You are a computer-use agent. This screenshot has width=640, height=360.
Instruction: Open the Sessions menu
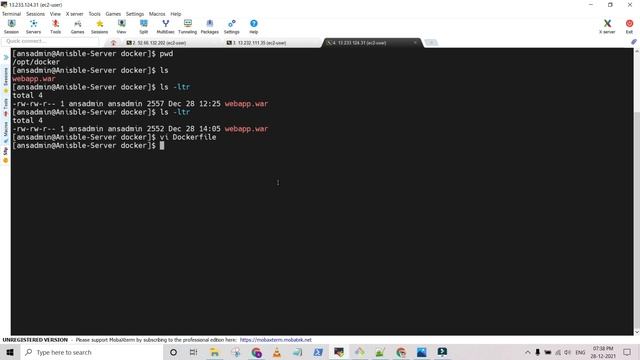point(36,14)
